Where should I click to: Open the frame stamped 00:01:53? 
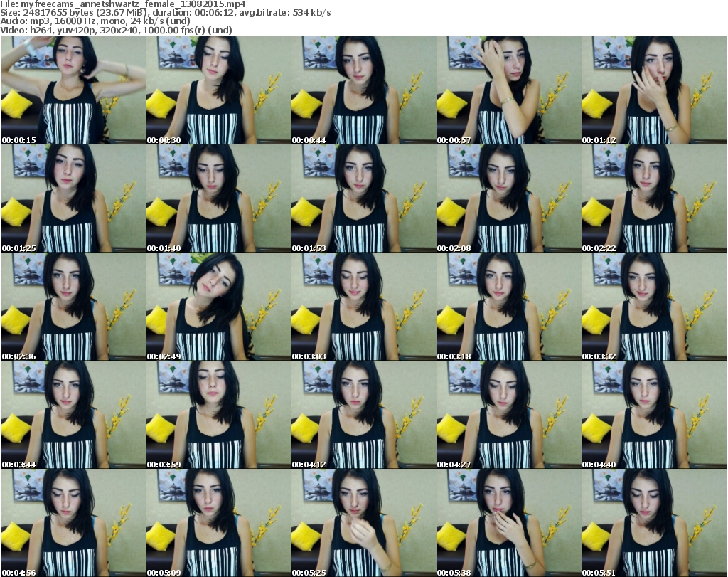click(x=363, y=198)
